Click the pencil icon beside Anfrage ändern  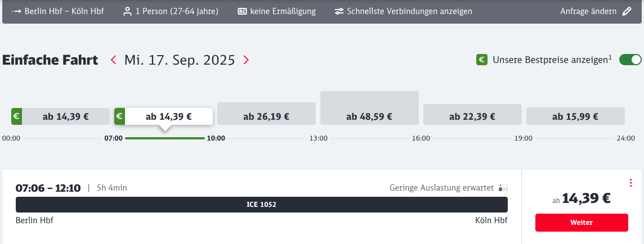(x=627, y=11)
